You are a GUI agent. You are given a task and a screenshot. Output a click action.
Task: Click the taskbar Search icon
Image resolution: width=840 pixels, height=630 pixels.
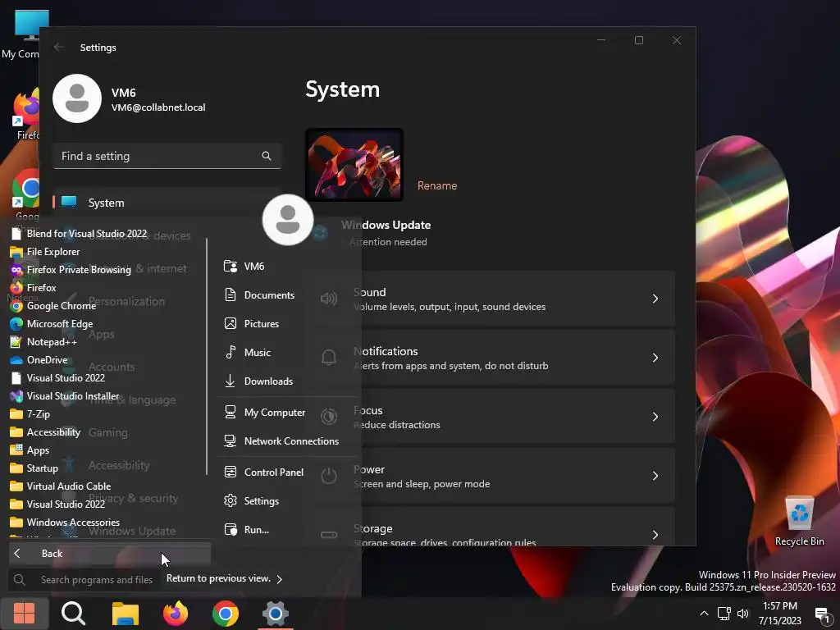point(73,614)
